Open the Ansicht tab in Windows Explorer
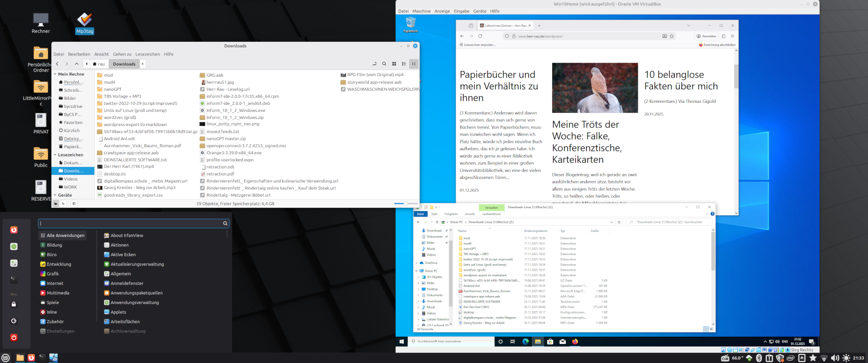Screen dimensions: 868x363 click(x=469, y=214)
